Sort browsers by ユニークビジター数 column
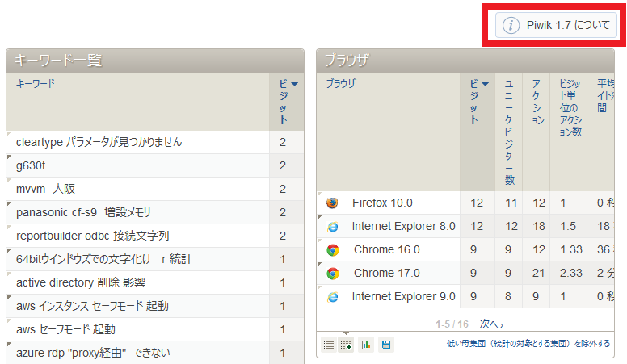The height and width of the screenshot is (364, 627). [x=509, y=129]
